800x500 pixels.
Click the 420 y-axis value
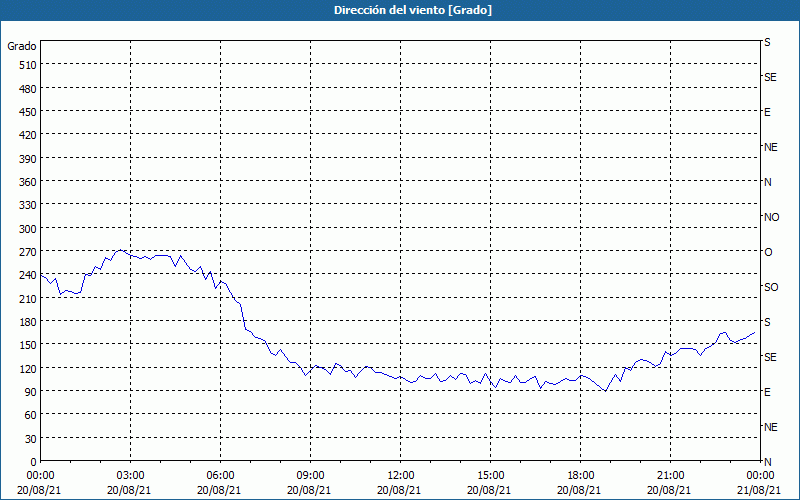[x=28, y=135]
